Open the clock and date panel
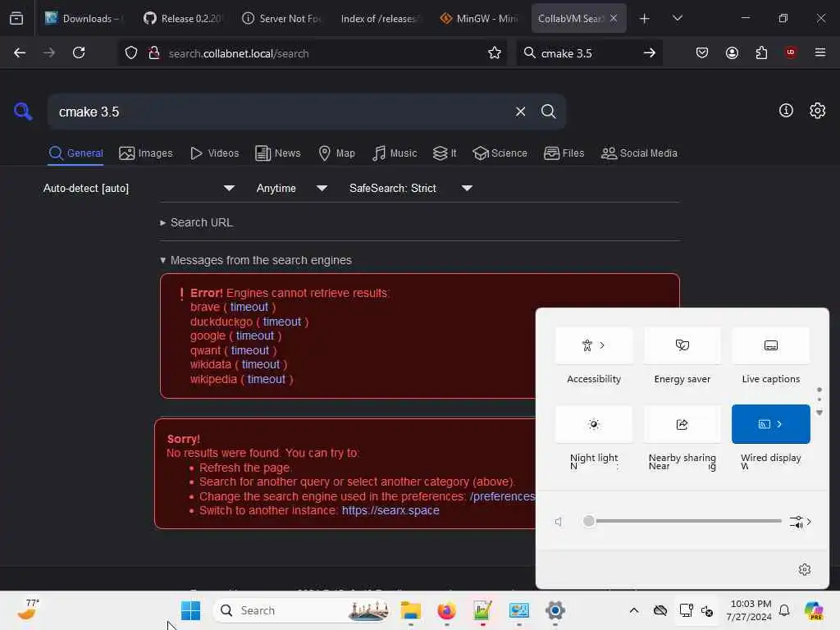The image size is (840, 630). click(x=749, y=610)
